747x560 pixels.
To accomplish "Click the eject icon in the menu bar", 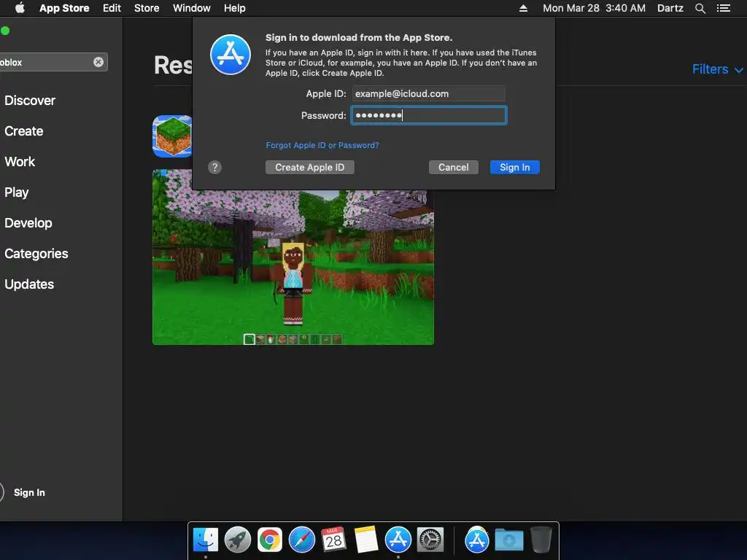I will click(x=523, y=8).
